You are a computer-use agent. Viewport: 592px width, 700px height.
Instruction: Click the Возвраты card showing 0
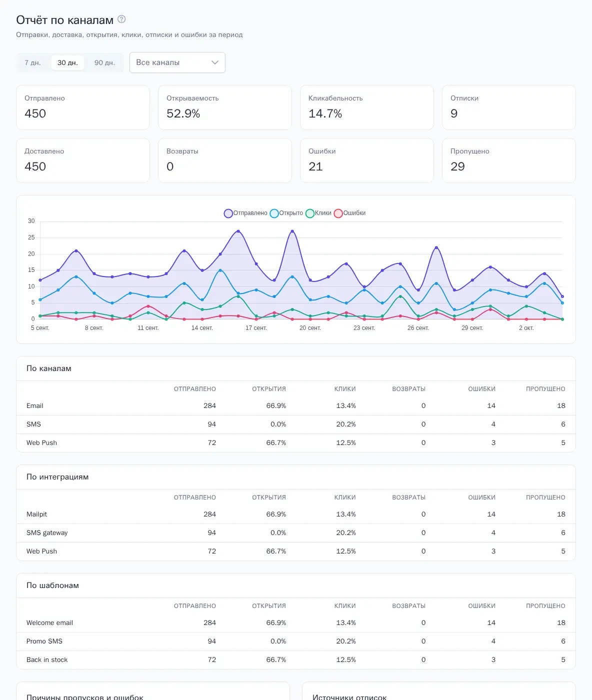coord(225,160)
